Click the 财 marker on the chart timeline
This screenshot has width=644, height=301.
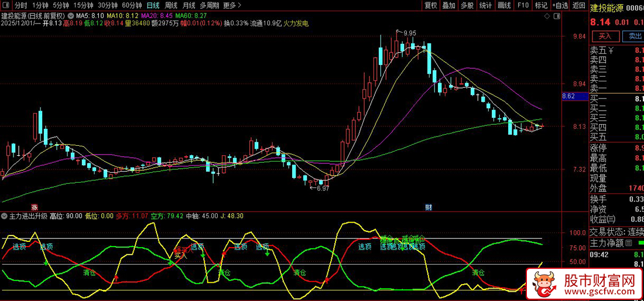429,207
